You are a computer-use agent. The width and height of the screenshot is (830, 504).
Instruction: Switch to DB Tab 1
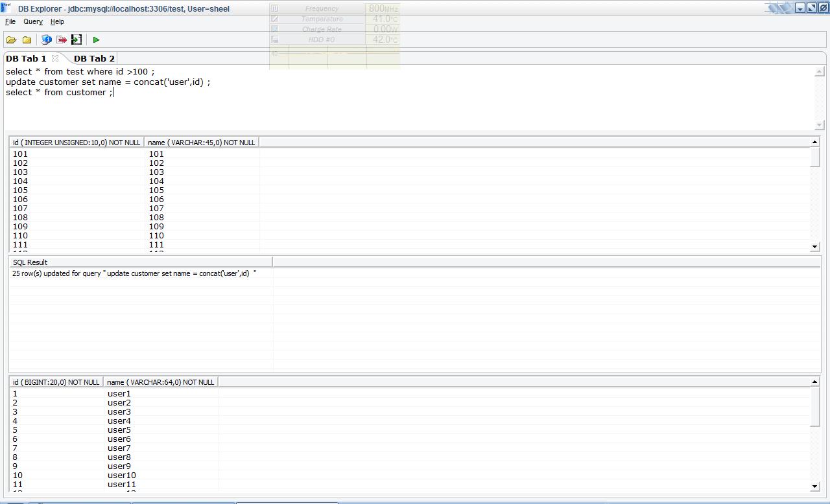click(x=26, y=58)
